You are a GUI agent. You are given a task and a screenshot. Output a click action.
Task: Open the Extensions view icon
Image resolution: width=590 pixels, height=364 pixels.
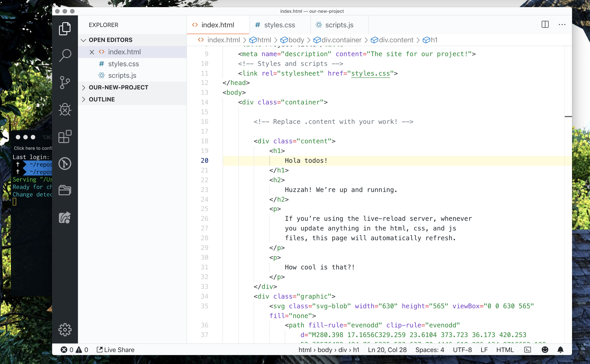point(65,137)
